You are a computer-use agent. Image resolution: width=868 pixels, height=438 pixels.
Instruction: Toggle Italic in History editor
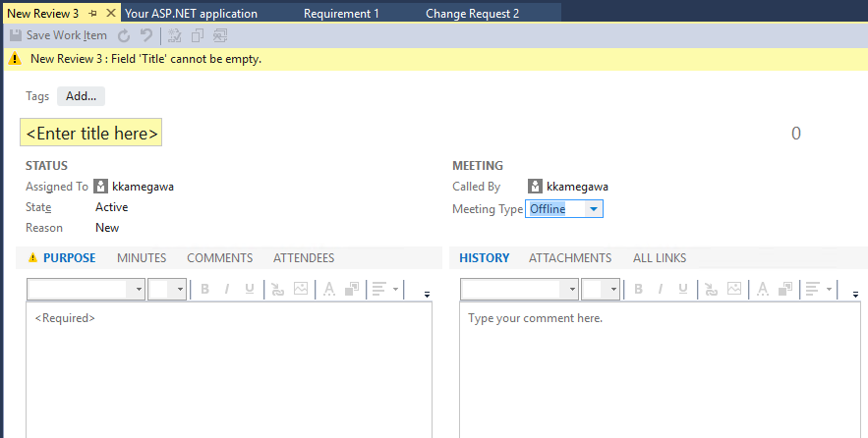(661, 289)
